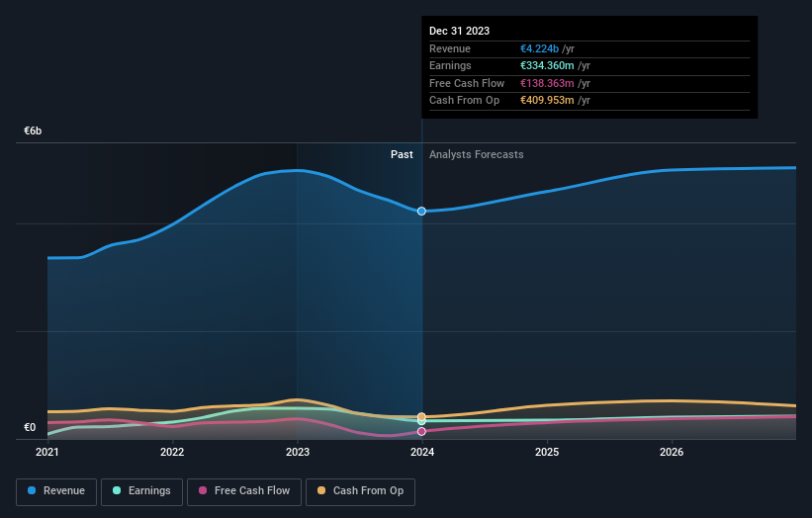Click the Revenue data point marker at 2024
The height and width of the screenshot is (518, 812).
[x=421, y=212]
